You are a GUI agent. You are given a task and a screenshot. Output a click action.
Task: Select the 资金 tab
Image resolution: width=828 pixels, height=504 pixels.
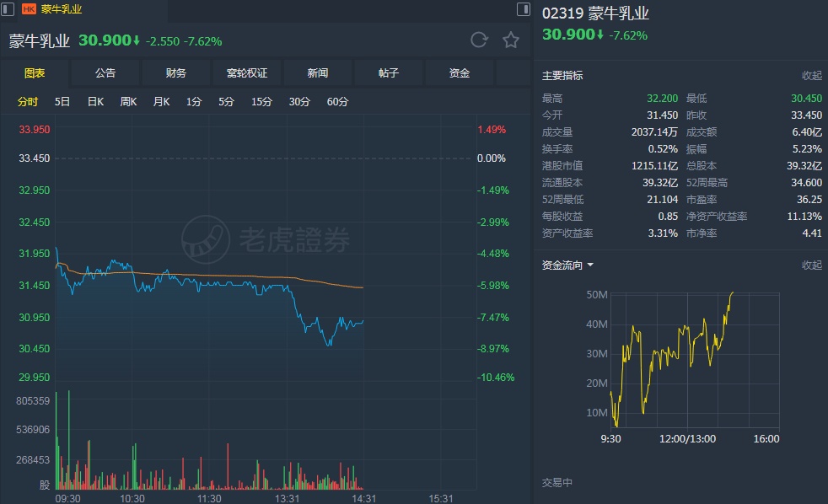coord(460,73)
